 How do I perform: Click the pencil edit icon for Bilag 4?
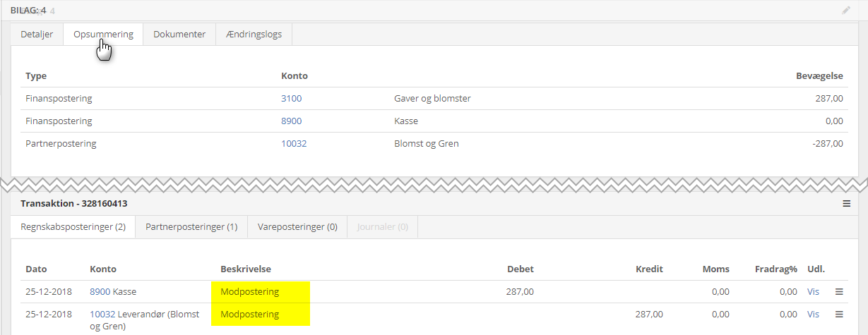pyautogui.click(x=846, y=11)
